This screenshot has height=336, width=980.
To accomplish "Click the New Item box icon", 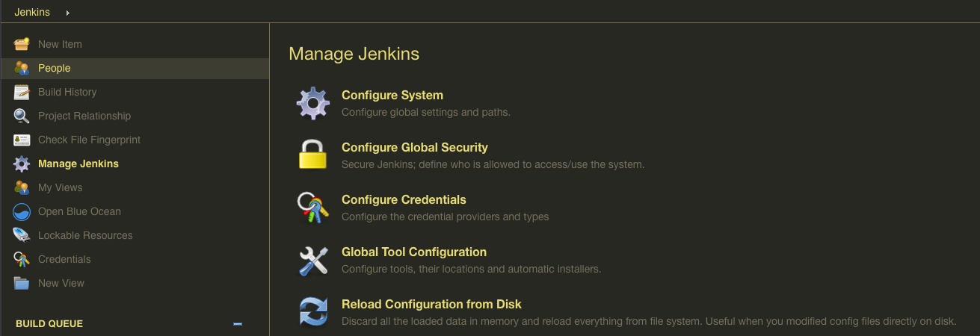I will point(22,44).
